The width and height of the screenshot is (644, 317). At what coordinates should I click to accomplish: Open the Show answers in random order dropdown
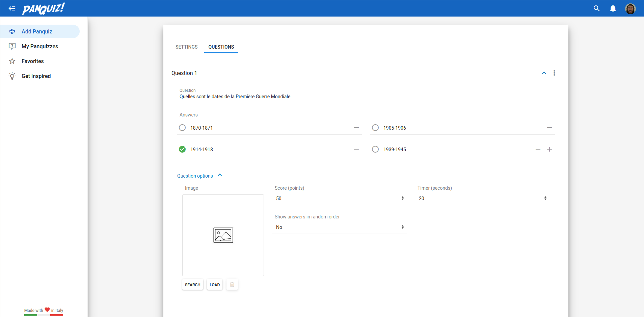pyautogui.click(x=339, y=227)
